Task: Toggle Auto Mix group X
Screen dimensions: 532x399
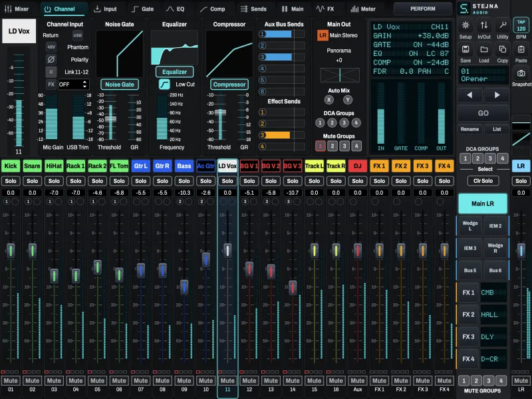Action: coord(329,100)
